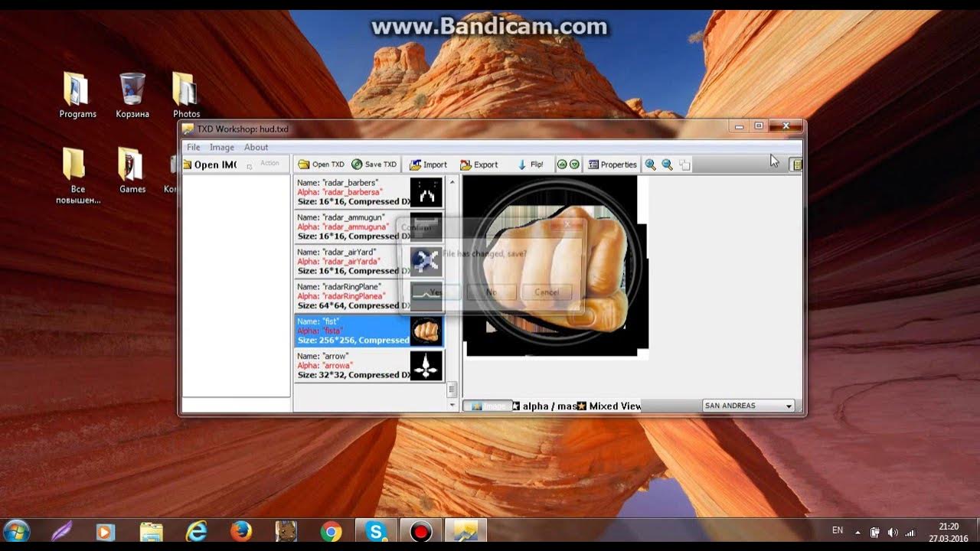
Task: Open media player from taskbar
Action: [105, 531]
